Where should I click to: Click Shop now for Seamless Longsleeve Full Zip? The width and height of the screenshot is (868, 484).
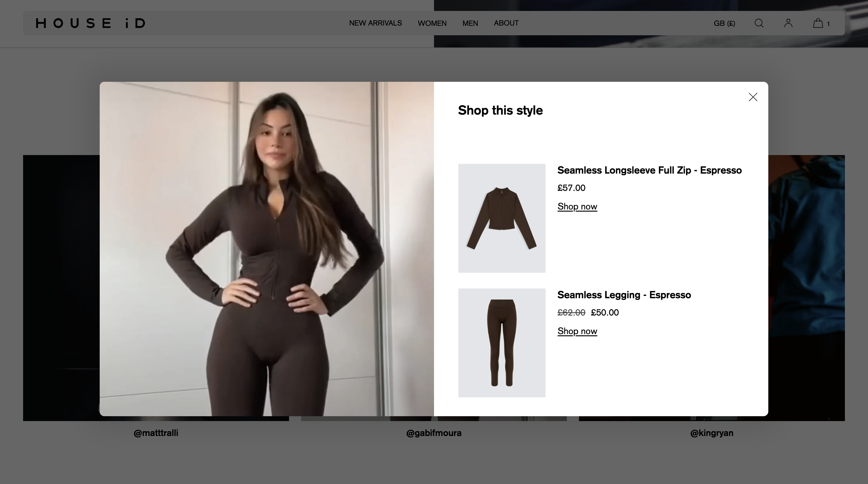(x=577, y=206)
